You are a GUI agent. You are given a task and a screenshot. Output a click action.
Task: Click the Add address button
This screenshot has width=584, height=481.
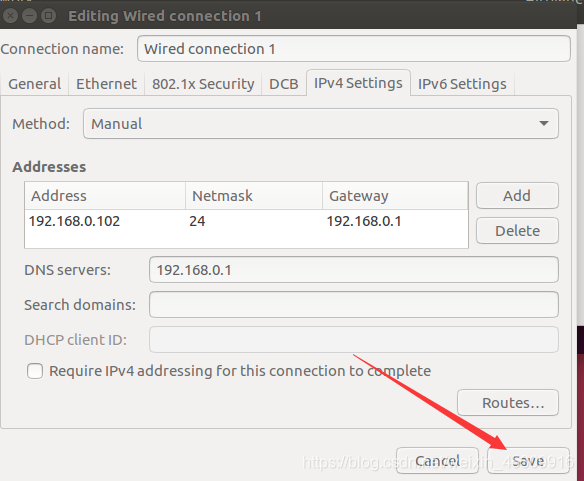click(517, 196)
